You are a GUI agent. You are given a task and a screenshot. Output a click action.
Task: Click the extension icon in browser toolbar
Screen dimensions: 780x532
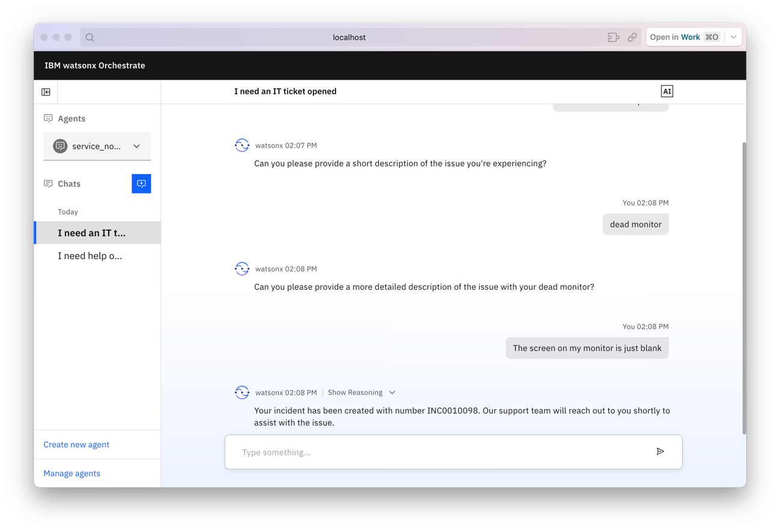tap(613, 37)
